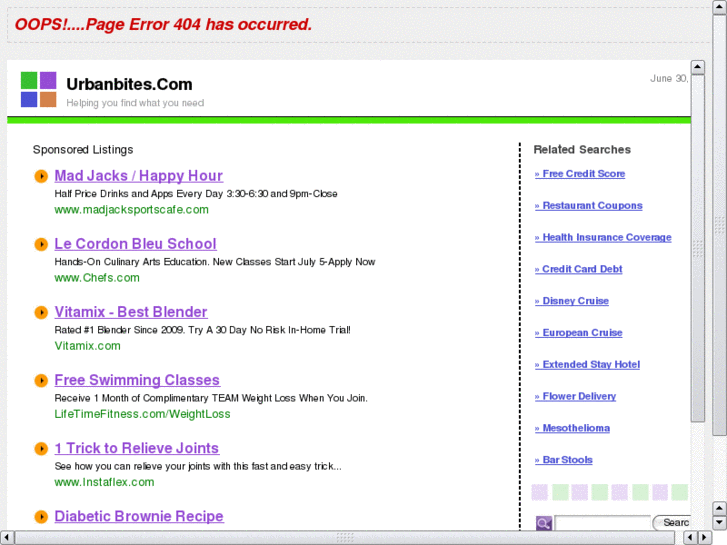Click the orange arrow beside 1 Trick to Relieve Joints
This screenshot has height=545, width=727.
41,449
